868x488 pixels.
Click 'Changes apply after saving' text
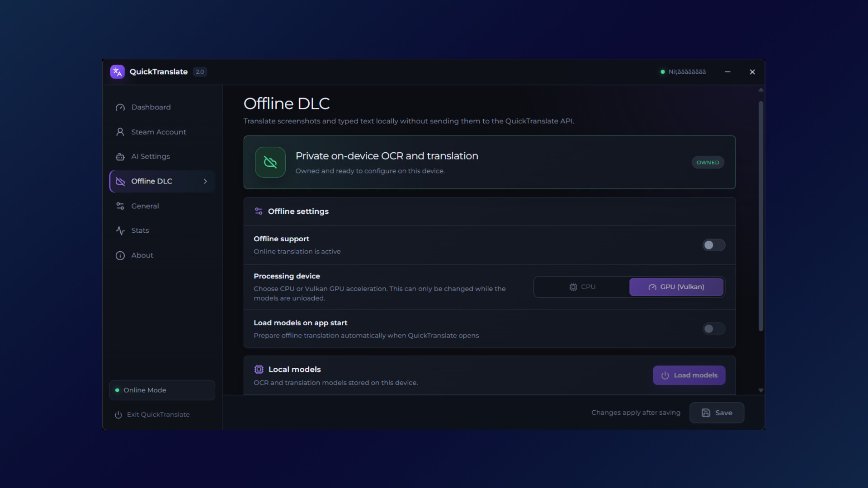click(x=636, y=413)
